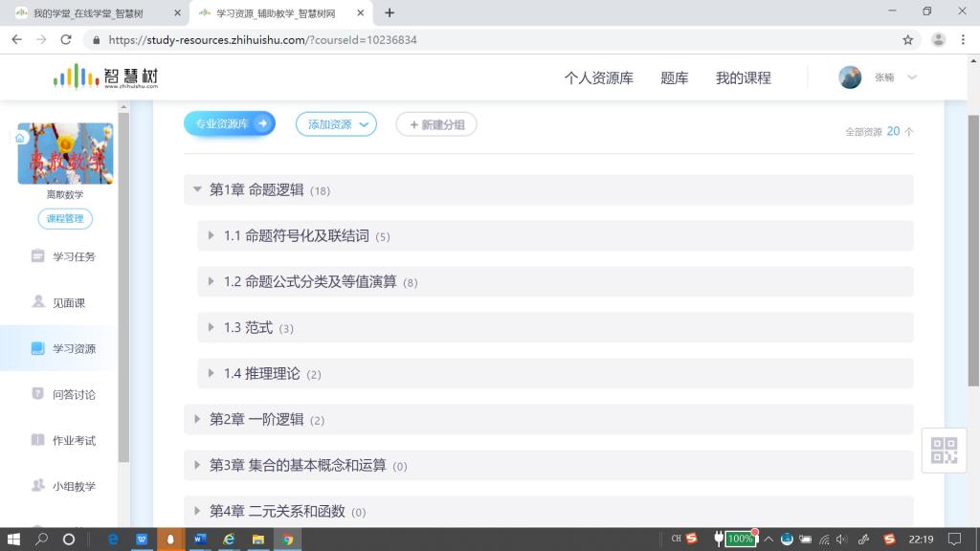Click the 智慧树 logo

(105, 77)
